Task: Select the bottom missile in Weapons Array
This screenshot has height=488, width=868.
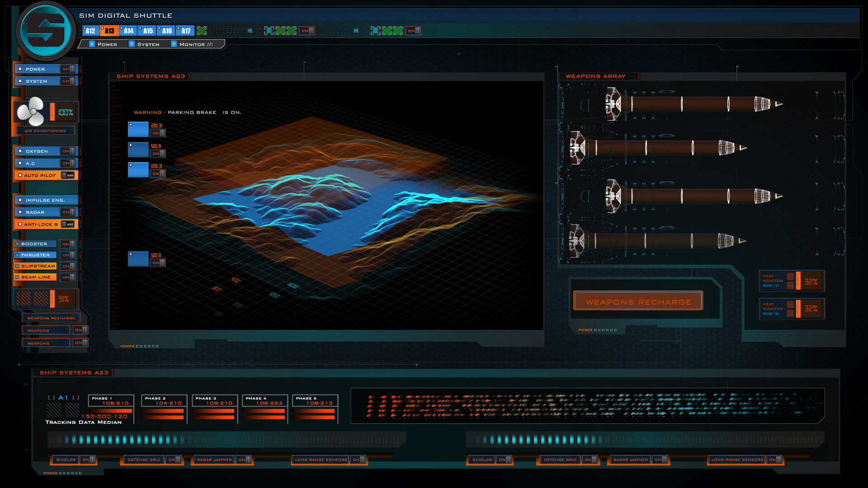Action: (x=658, y=241)
